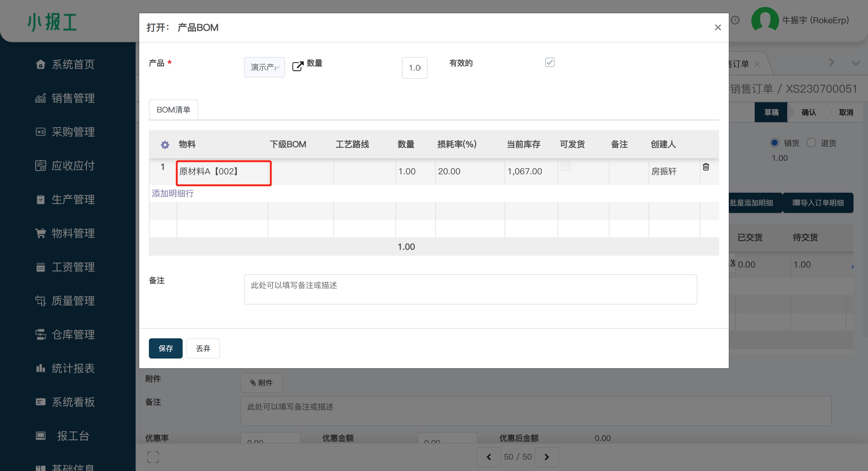This screenshot has height=471, width=868.
Task: Click the 保存 button
Action: click(165, 348)
